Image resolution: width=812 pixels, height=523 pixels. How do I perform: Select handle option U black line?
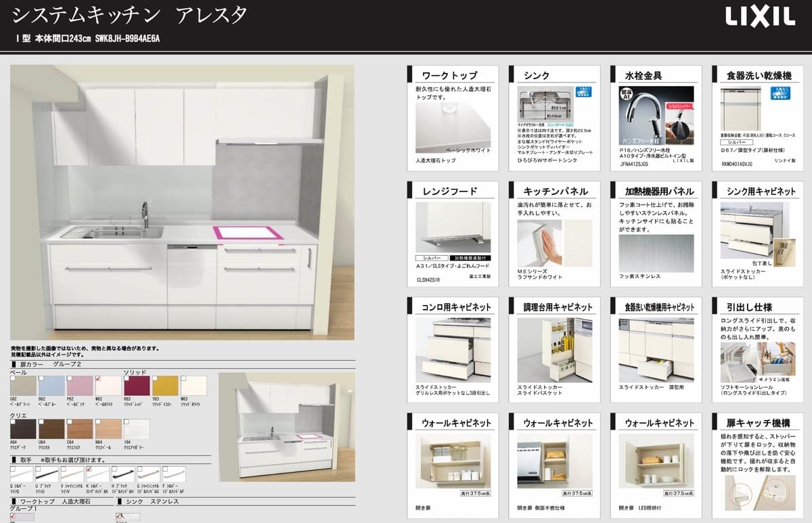point(47,474)
